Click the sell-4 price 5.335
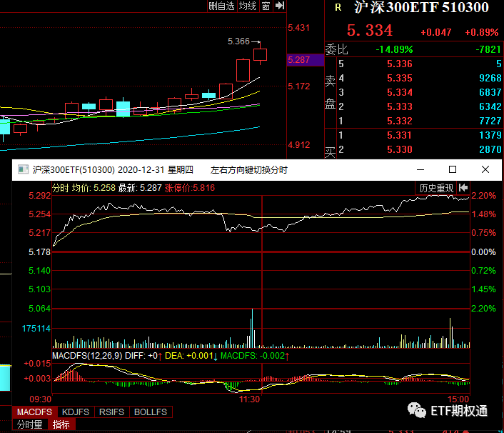This screenshot has width=504, height=433. 400,78
